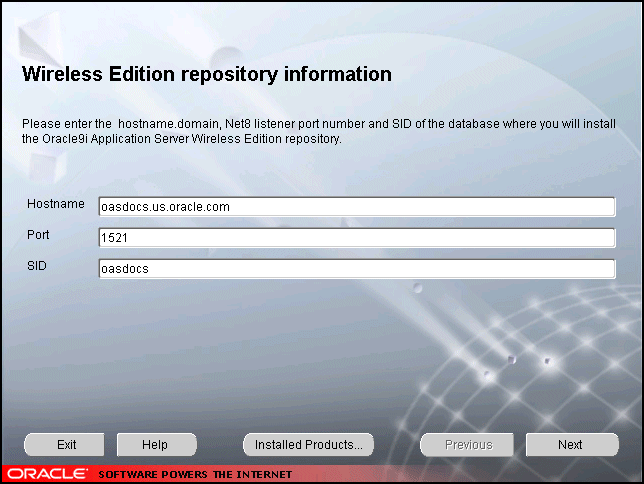
Task: Click the SID label
Action: (x=37, y=266)
